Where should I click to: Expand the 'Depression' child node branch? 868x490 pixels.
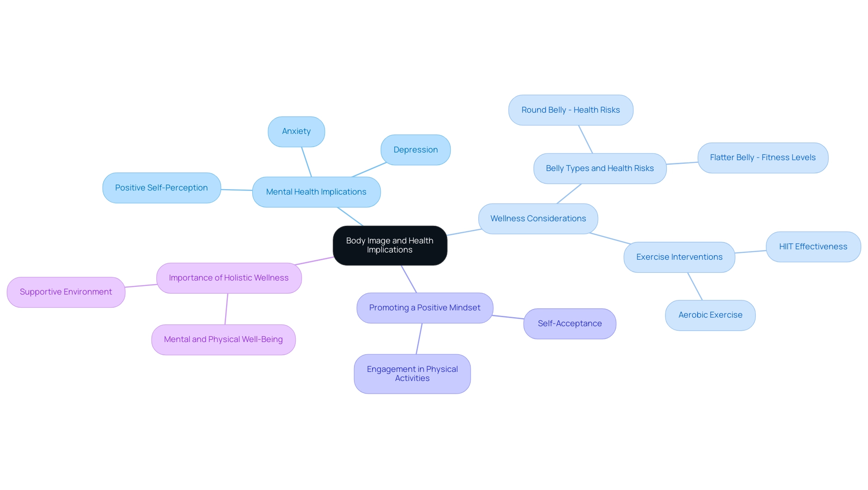point(415,148)
